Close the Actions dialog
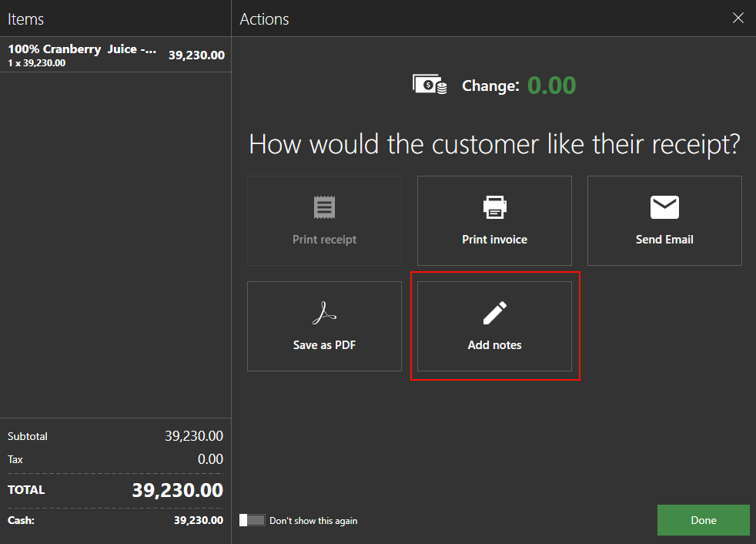This screenshot has width=756, height=544. [x=738, y=18]
